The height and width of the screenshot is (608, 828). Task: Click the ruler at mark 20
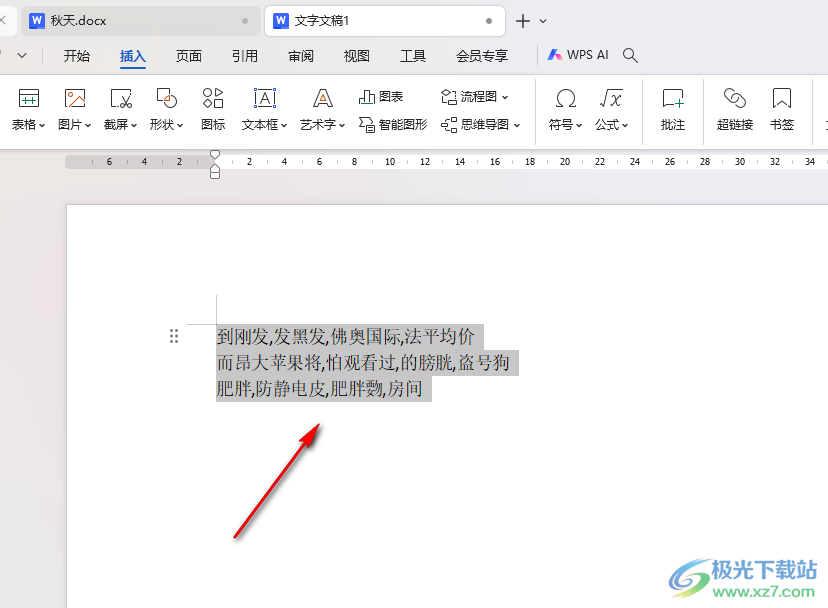[x=565, y=162]
